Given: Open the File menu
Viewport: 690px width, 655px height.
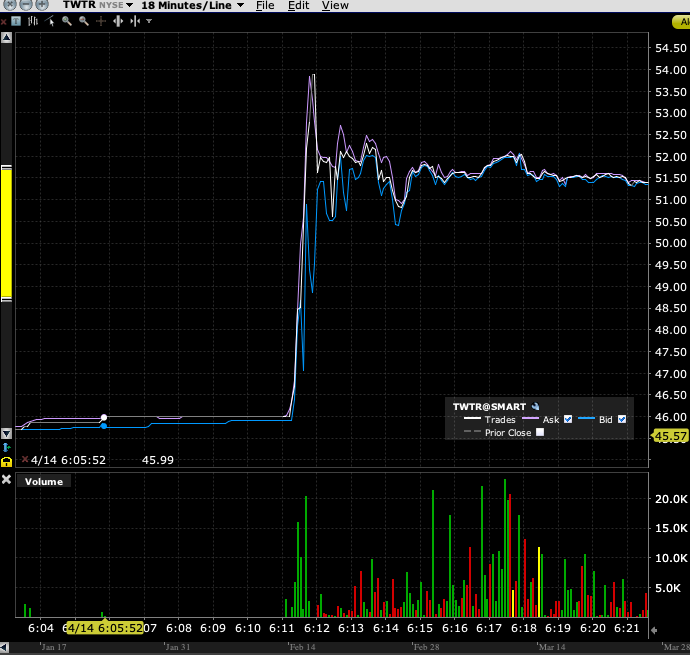Looking at the screenshot, I should click(x=265, y=5).
